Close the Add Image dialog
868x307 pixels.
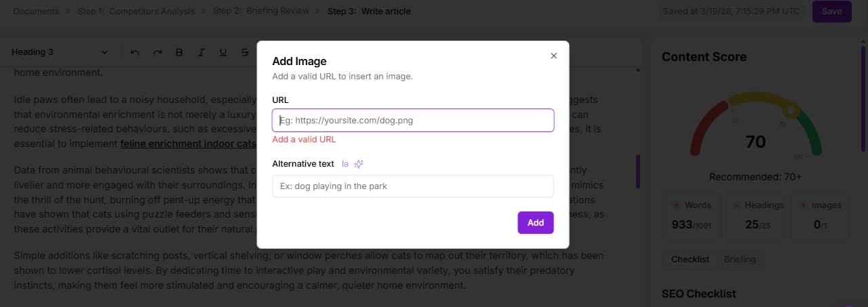(553, 56)
